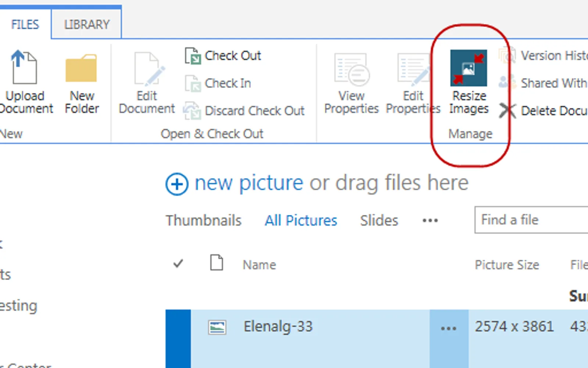Toggle selection of the Elenalg-33 row

pyautogui.click(x=178, y=339)
